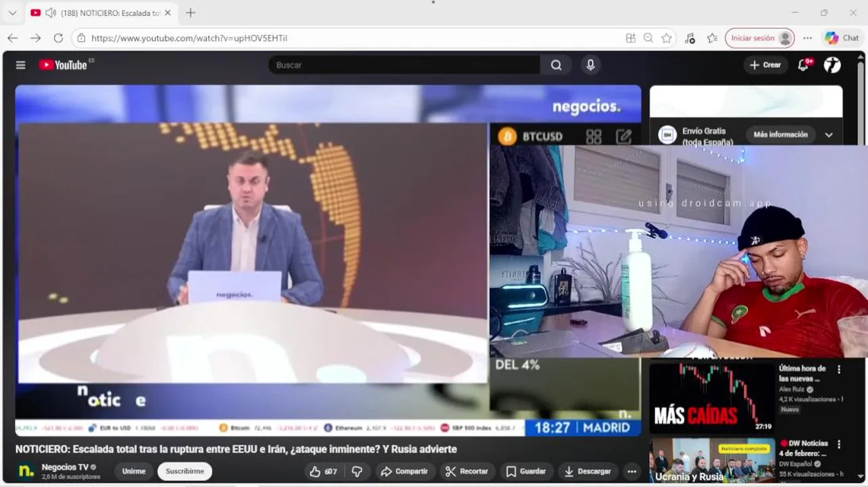Dislike the video with thumbs down
Screen dimensions: 868x487
click(x=358, y=471)
